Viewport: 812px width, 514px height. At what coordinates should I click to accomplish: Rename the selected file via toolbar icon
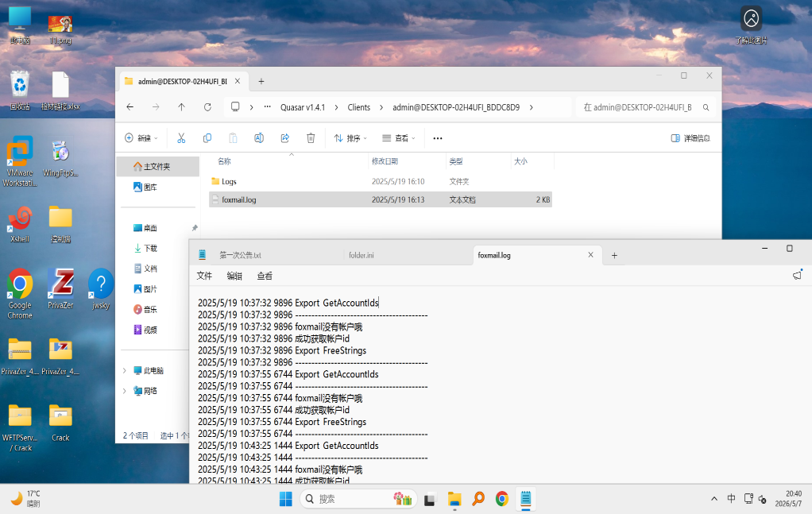coord(259,138)
